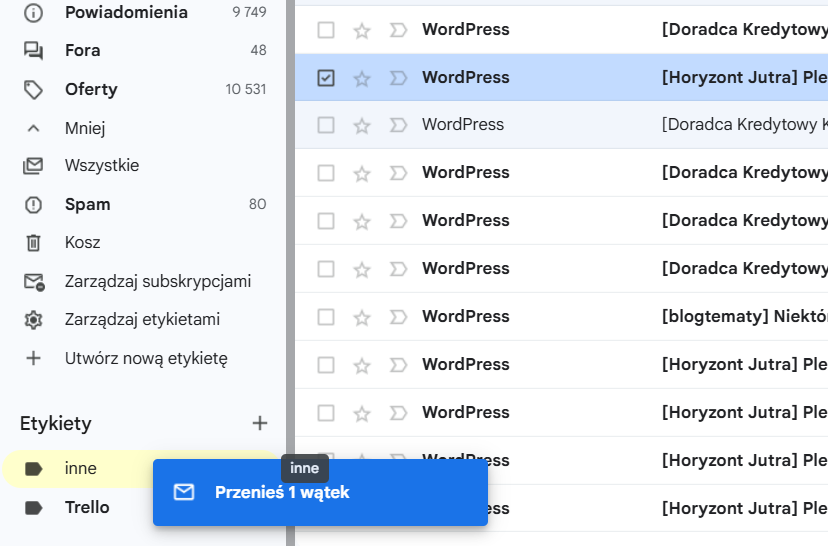
Task: Open the inne label
Action: (x=81, y=469)
